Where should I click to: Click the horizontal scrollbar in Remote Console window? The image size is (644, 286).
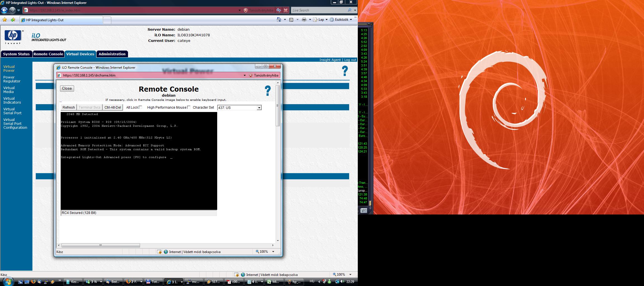101,246
